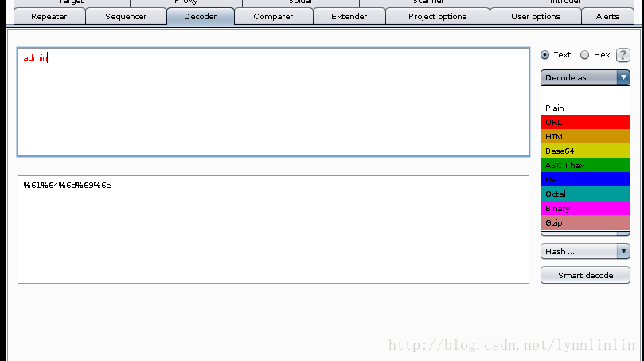Go to the Project options tab
The width and height of the screenshot is (644, 361).
[437, 17]
